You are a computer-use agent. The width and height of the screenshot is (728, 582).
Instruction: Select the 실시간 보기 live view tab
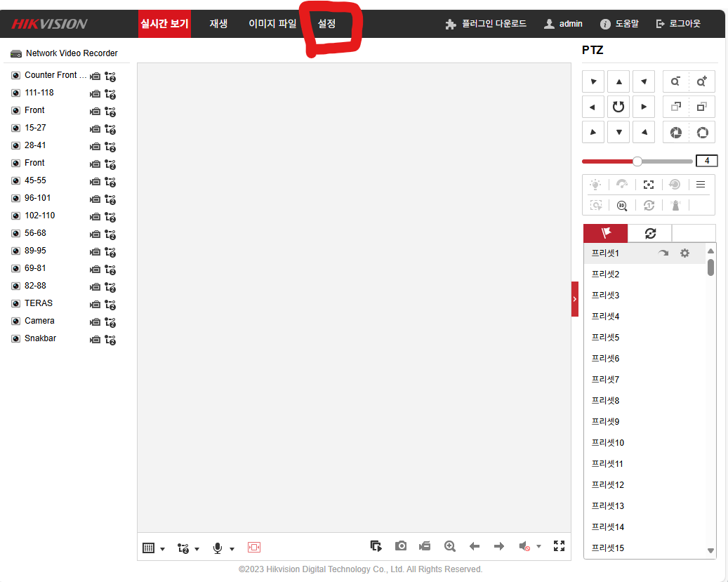(x=164, y=24)
